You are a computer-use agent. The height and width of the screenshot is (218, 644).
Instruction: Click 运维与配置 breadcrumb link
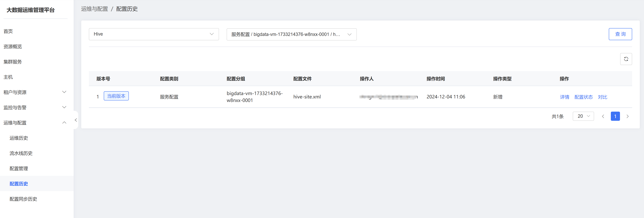[x=94, y=9]
